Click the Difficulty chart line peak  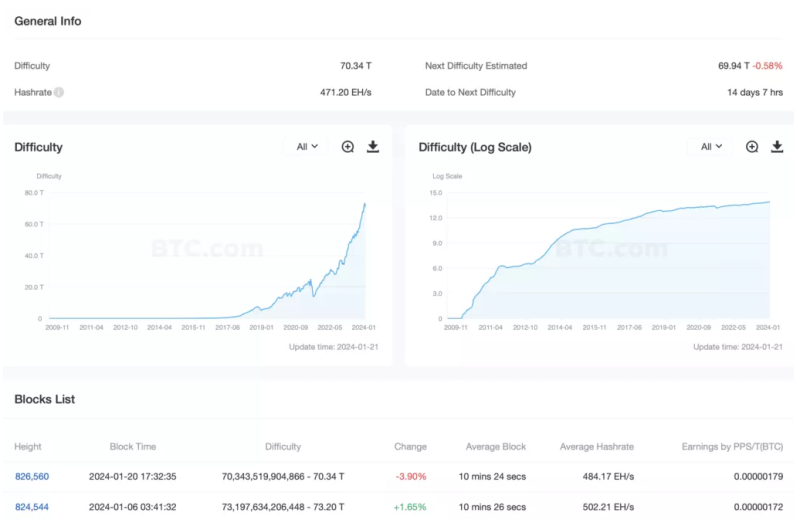pyautogui.click(x=364, y=204)
